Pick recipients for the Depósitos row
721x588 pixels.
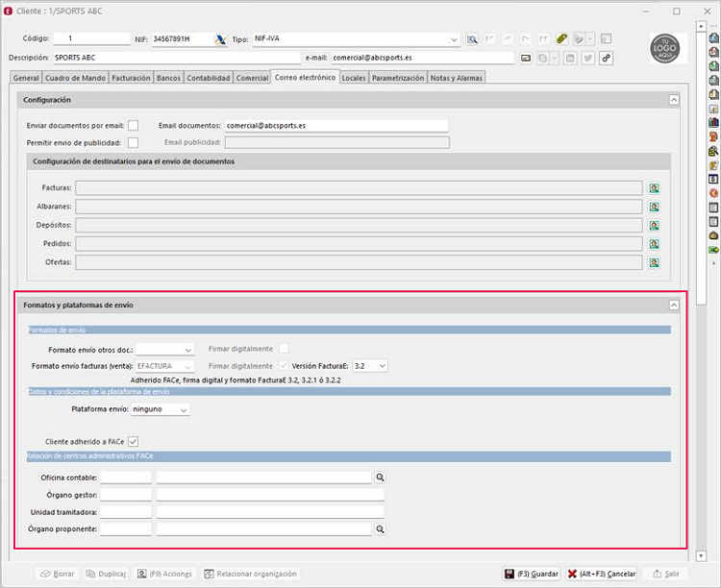pyautogui.click(x=654, y=225)
